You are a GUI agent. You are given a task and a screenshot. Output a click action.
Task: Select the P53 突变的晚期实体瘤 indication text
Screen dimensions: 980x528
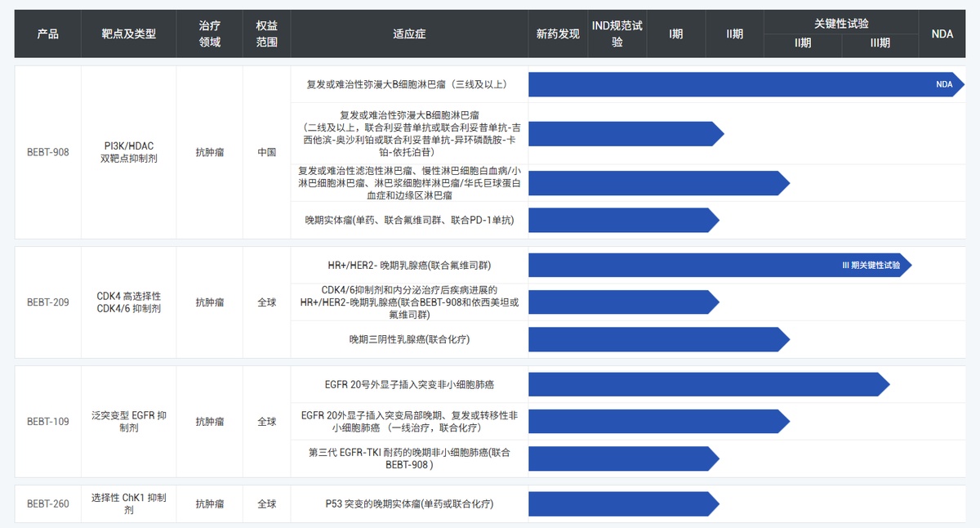[409, 503]
